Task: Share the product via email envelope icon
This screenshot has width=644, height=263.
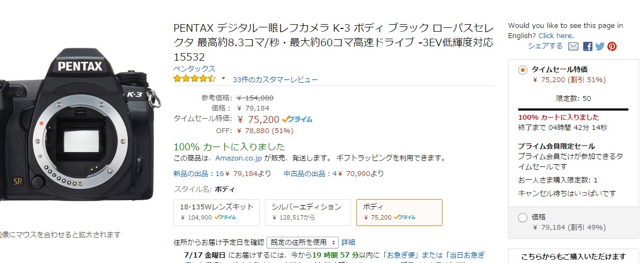Action: (x=573, y=46)
